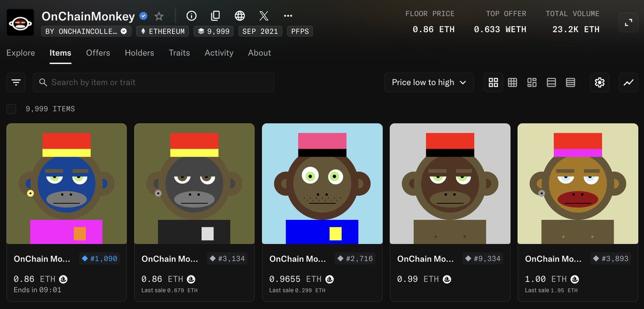
Task: Click the OpenSea icon beside 1.00 ETH
Action: 575,279
